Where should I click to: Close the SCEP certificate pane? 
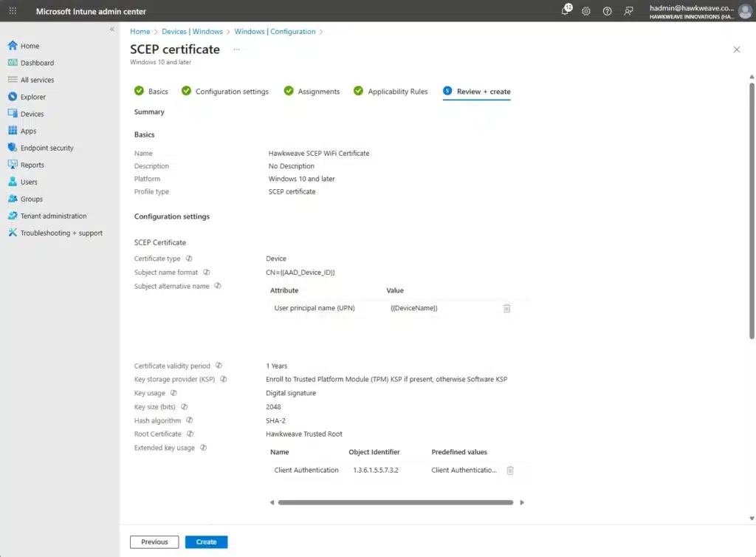[x=736, y=49]
